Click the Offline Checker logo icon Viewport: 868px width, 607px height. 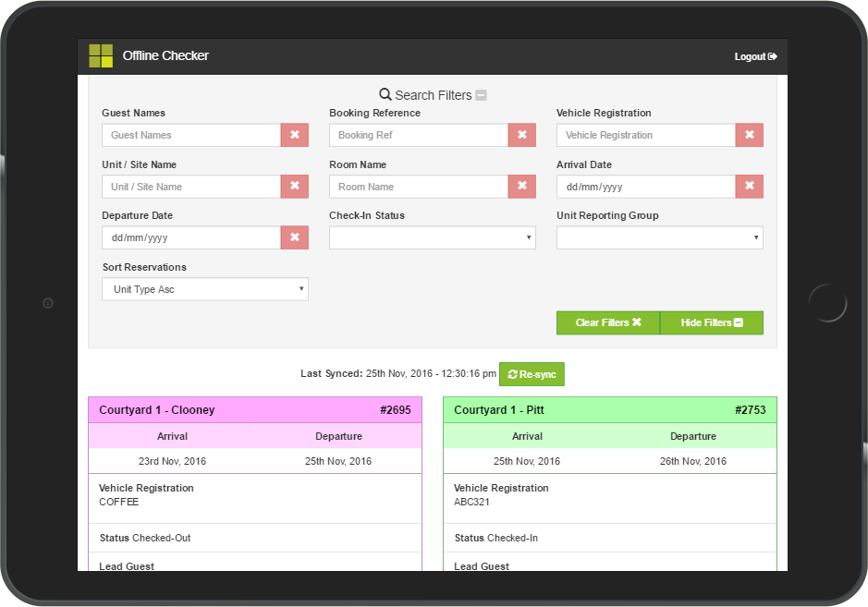pos(101,56)
